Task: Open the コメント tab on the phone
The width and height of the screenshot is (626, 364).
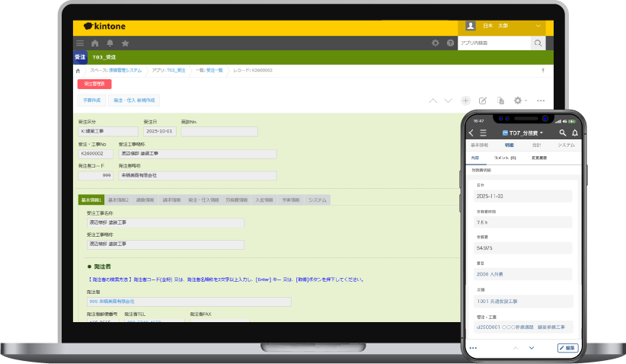Action: [x=505, y=158]
